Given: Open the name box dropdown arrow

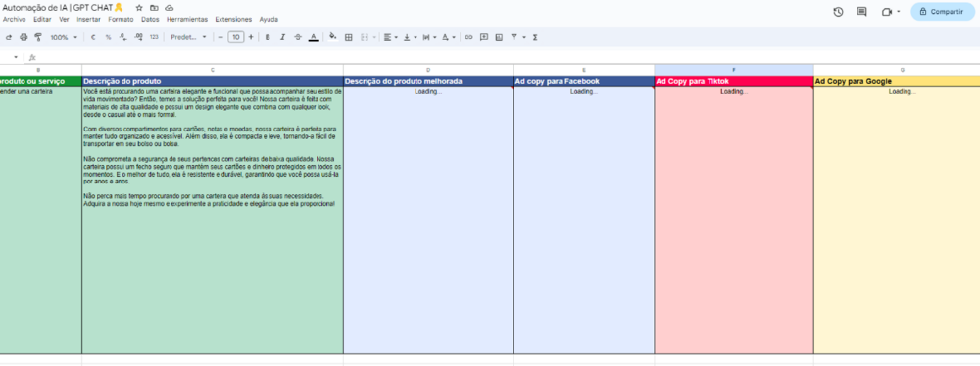Looking at the screenshot, I should (x=16, y=57).
